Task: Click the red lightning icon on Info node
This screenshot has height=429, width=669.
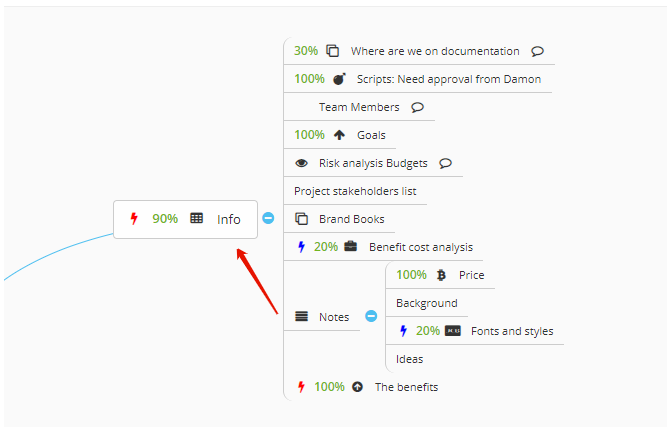Action: [134, 219]
